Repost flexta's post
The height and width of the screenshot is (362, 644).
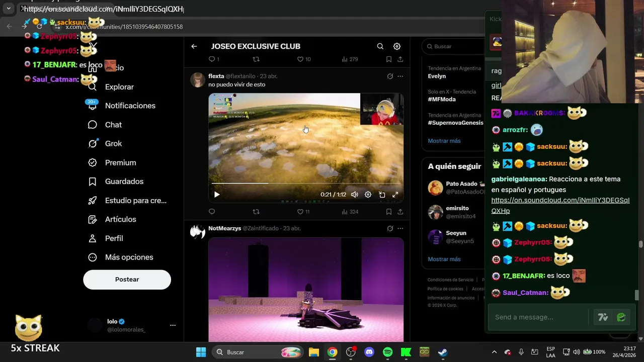[256, 212]
